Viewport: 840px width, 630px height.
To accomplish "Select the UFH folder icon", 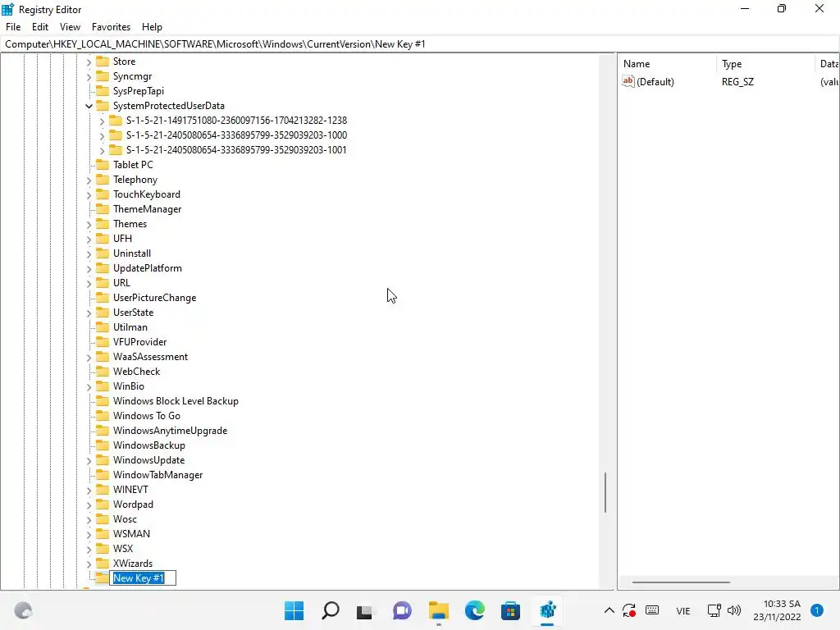I will pyautogui.click(x=103, y=239).
